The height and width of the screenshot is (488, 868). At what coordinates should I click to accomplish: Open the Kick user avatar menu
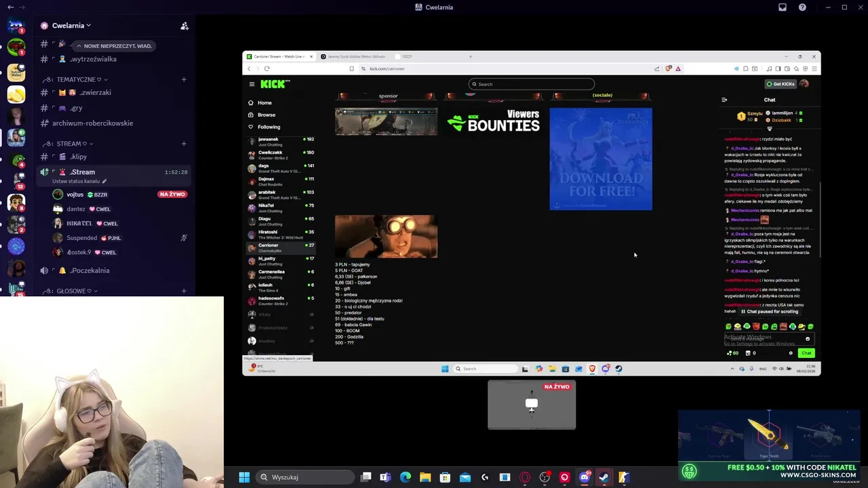(804, 84)
